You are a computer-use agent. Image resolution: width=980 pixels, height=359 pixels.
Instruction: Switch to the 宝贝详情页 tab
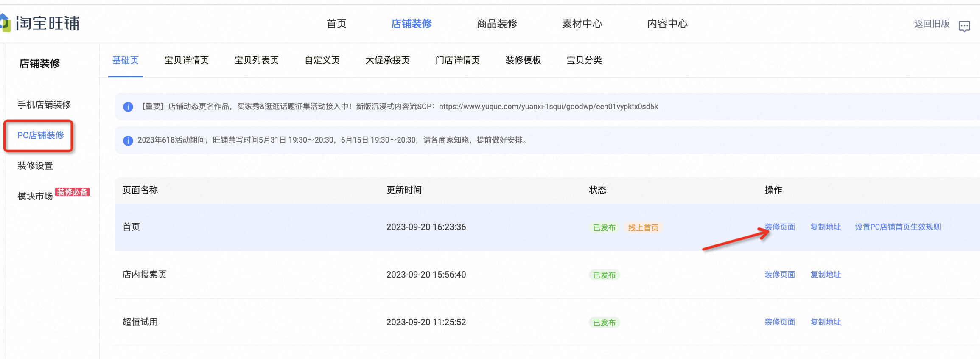coord(187,60)
